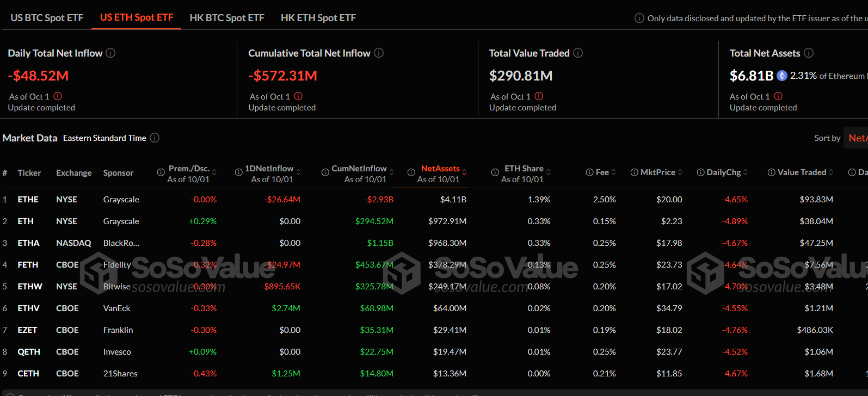Click the EZET ticker cell
This screenshot has height=396, width=868.
pyautogui.click(x=27, y=330)
